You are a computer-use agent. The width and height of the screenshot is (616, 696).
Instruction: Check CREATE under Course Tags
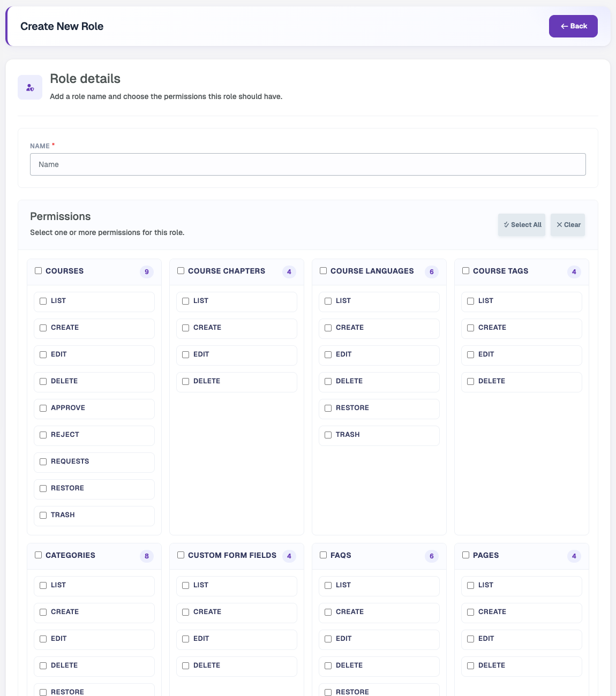pyautogui.click(x=471, y=328)
